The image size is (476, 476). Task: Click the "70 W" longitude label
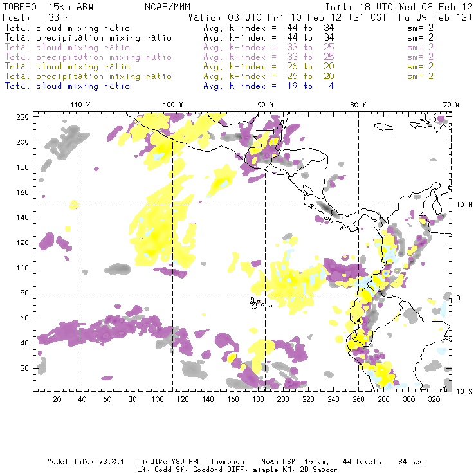coord(451,105)
